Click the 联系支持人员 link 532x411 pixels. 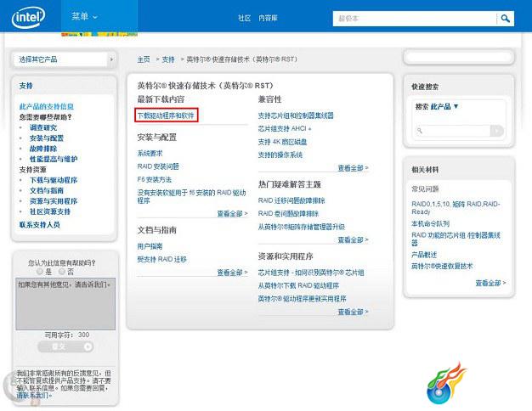pyautogui.click(x=40, y=225)
